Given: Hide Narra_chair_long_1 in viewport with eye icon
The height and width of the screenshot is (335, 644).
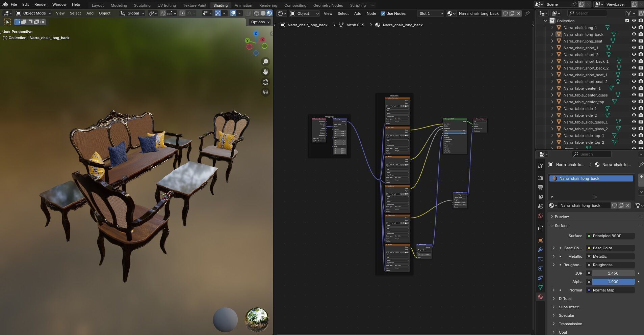Looking at the screenshot, I should click(634, 28).
